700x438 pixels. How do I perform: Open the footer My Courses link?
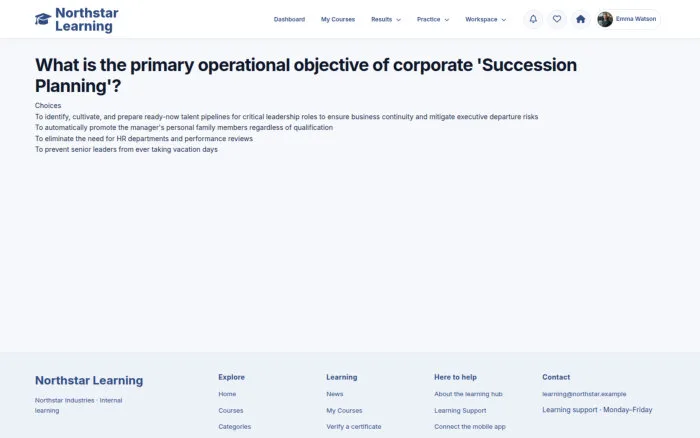[x=344, y=410]
